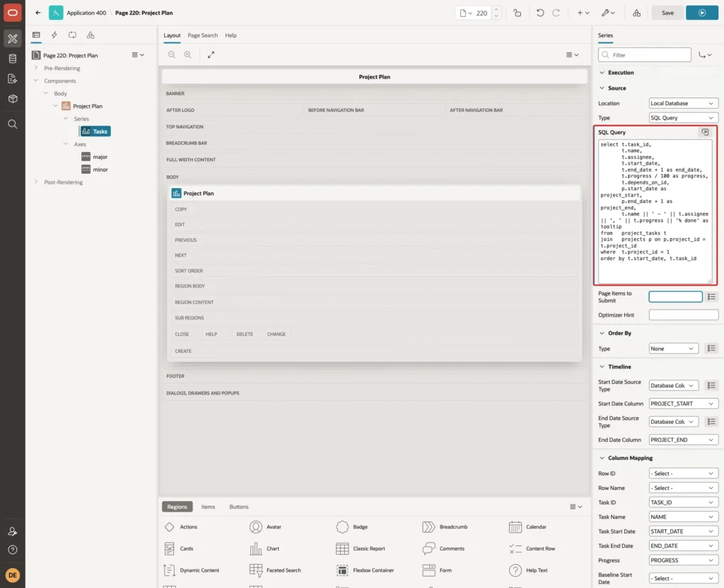The image size is (724, 588).
Task: Switch to the Rendering tree tab
Action: pyautogui.click(x=36, y=35)
